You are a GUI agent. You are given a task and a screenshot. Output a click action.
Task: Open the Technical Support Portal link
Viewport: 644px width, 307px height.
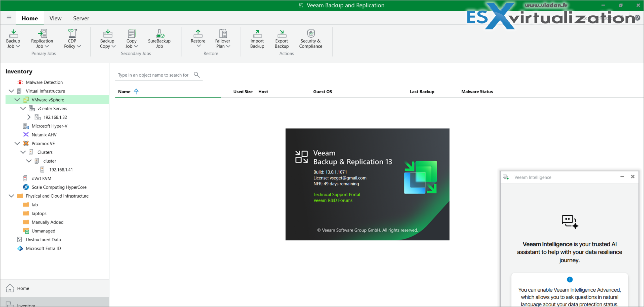point(337,194)
